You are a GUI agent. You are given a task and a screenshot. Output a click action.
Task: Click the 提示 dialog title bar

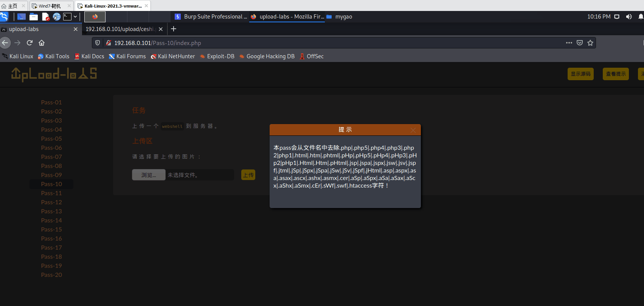pyautogui.click(x=345, y=130)
